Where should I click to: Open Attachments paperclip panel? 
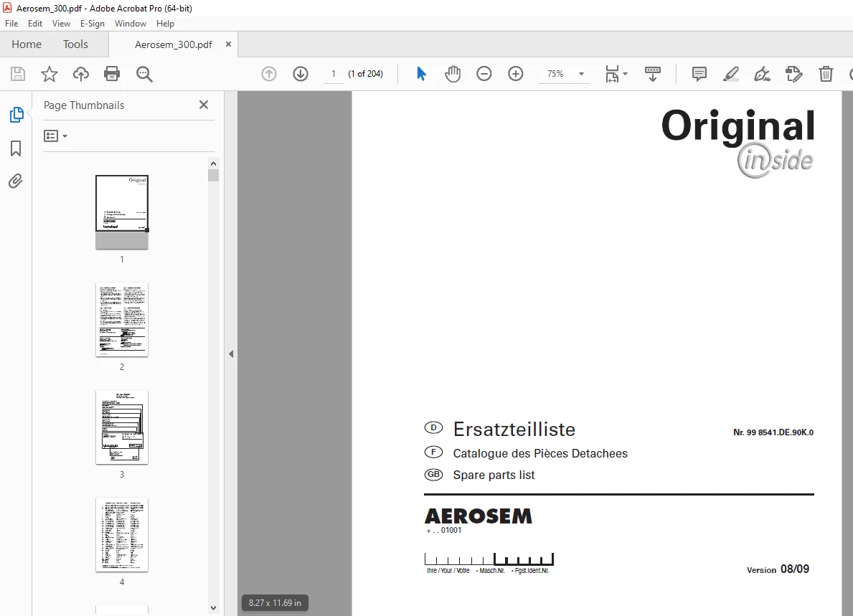[16, 181]
